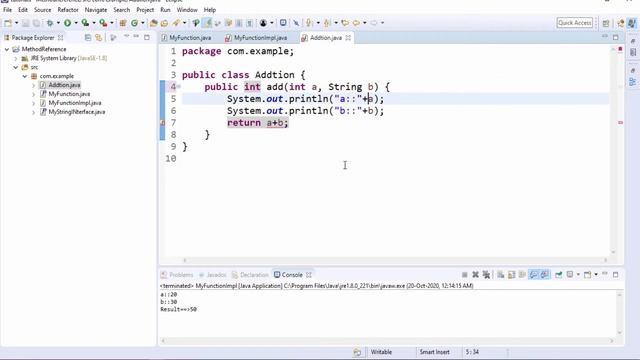Click the Next Annotation icon
The image size is (640, 360).
(x=309, y=23)
